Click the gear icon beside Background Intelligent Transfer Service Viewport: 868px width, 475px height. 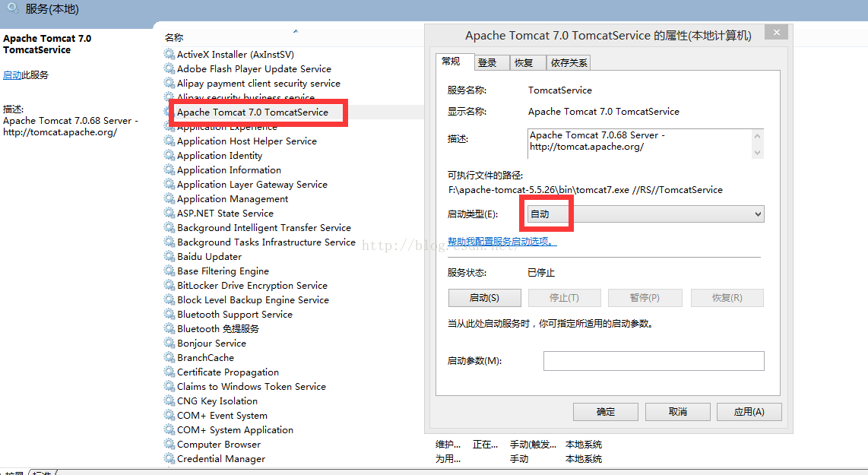tap(169, 227)
